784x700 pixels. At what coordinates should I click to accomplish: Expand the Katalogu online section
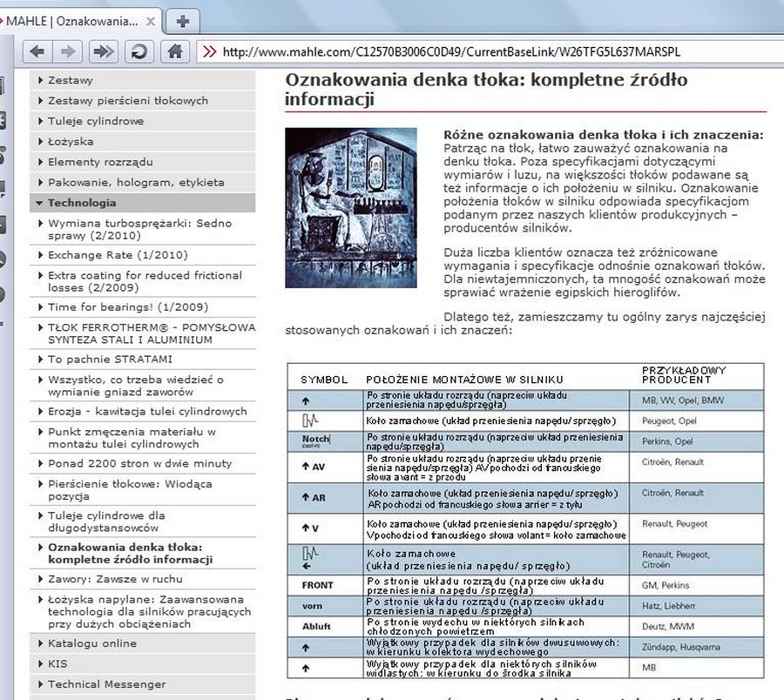pos(143,643)
